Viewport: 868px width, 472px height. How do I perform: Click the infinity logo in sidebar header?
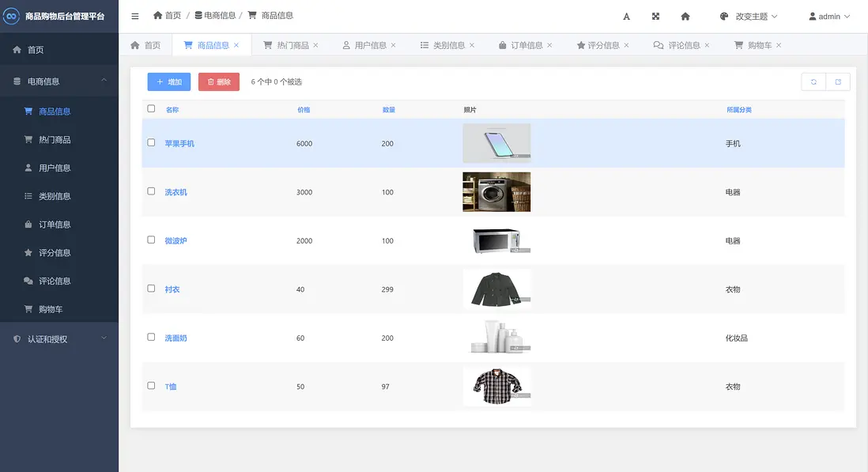(x=12, y=16)
